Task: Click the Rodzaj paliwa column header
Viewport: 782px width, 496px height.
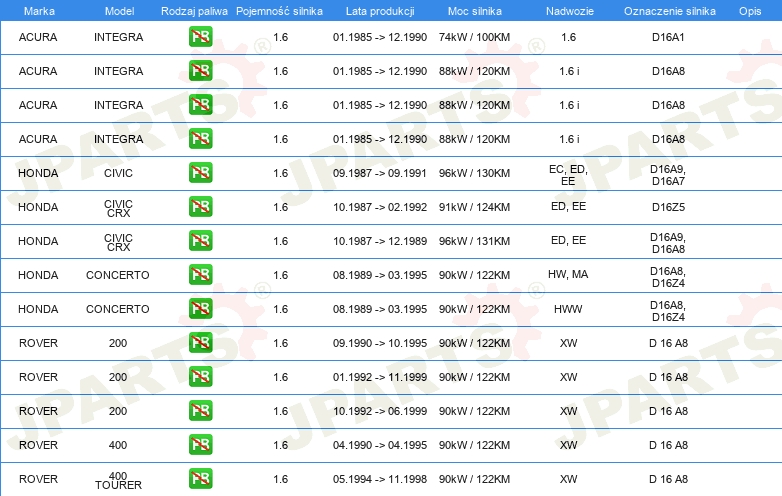Action: (194, 11)
